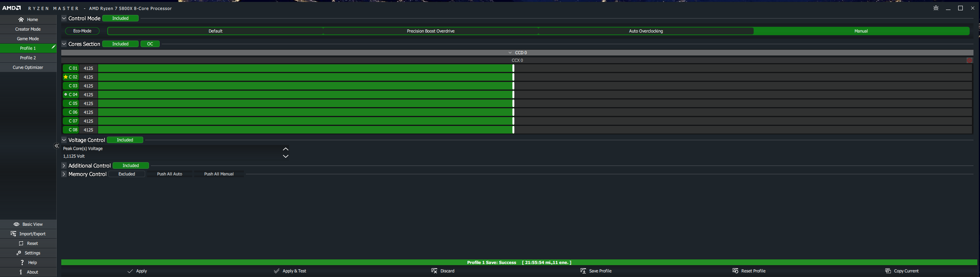Image resolution: width=980 pixels, height=277 pixels.
Task: Select Precision Boost Overdrive mode
Action: point(430,31)
